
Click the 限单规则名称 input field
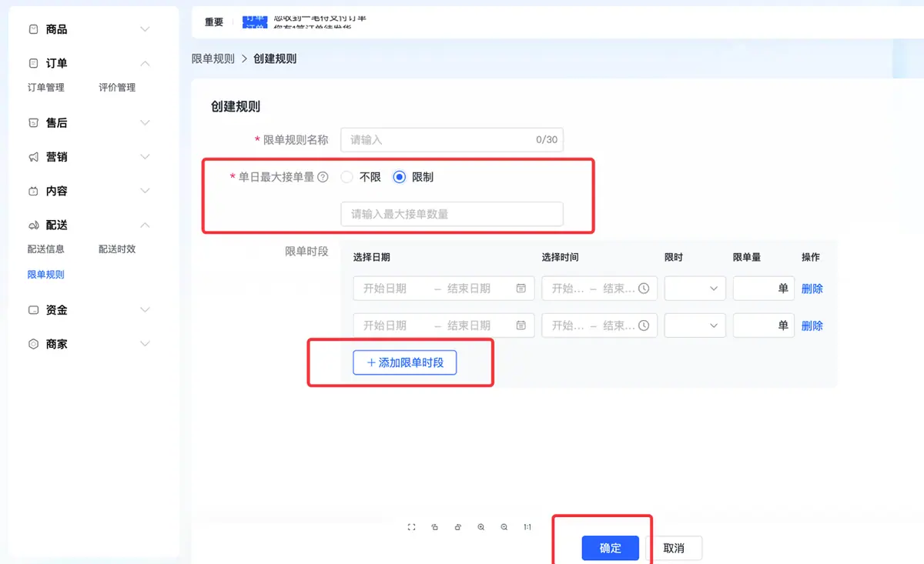click(x=452, y=140)
